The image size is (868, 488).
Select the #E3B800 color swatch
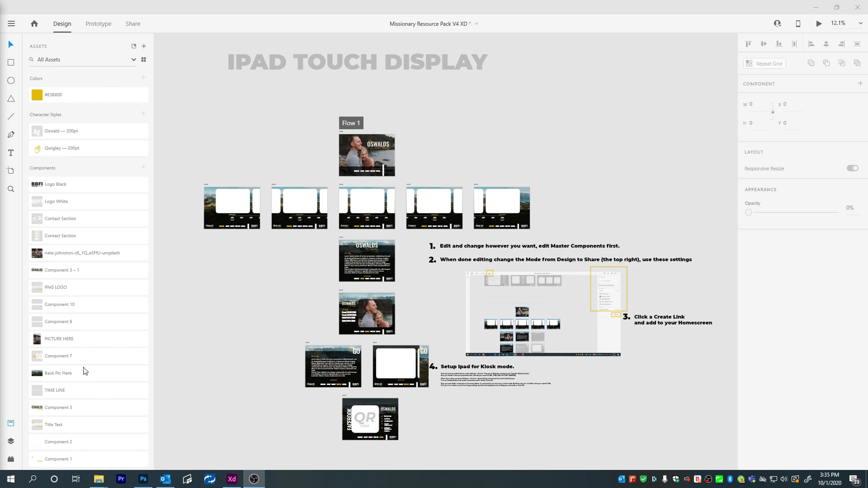point(89,95)
